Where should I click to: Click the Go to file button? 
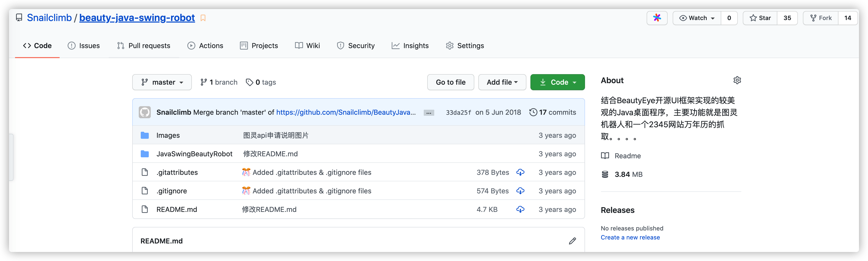451,82
